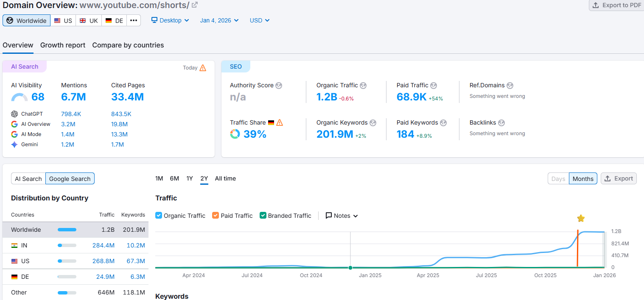
Task: Open the Jan 4, 2026 date selector
Action: (219, 20)
